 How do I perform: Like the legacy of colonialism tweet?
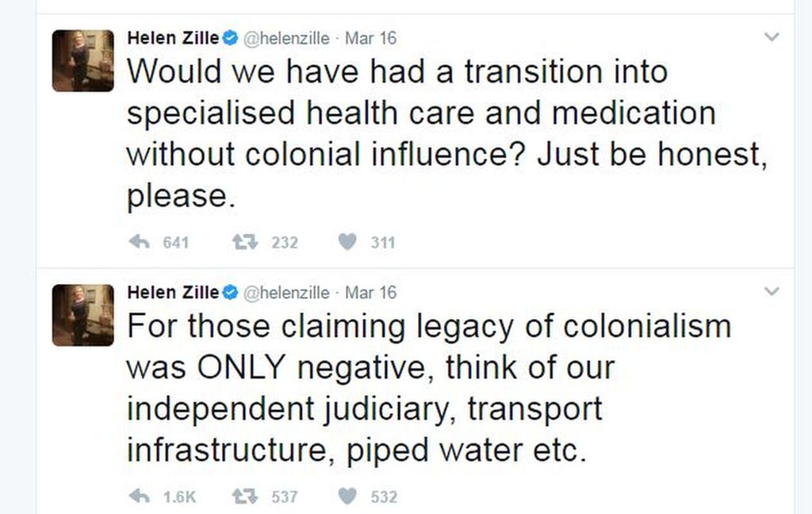[347, 497]
